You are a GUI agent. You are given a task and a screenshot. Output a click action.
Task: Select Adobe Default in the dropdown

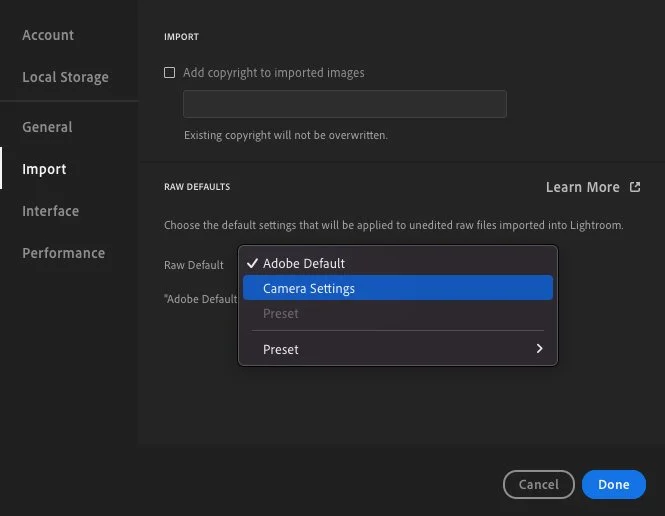304,264
